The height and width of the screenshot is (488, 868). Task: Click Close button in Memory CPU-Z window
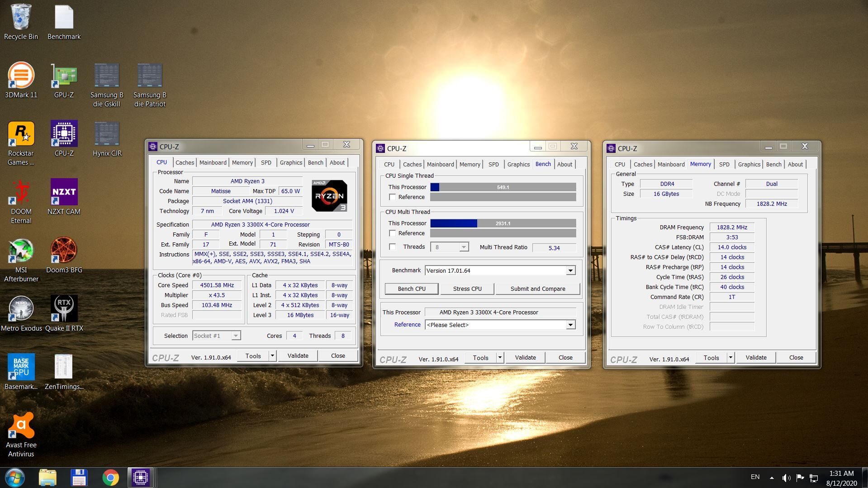click(796, 358)
